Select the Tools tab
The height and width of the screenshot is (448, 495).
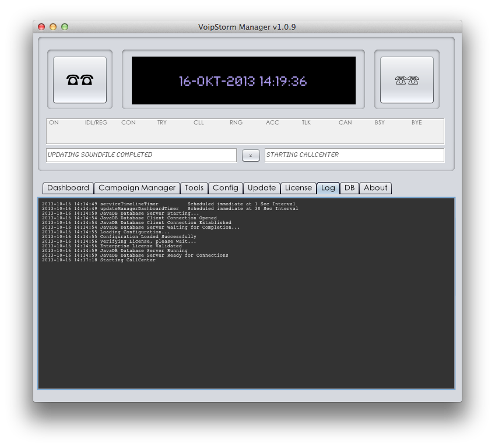tap(194, 188)
